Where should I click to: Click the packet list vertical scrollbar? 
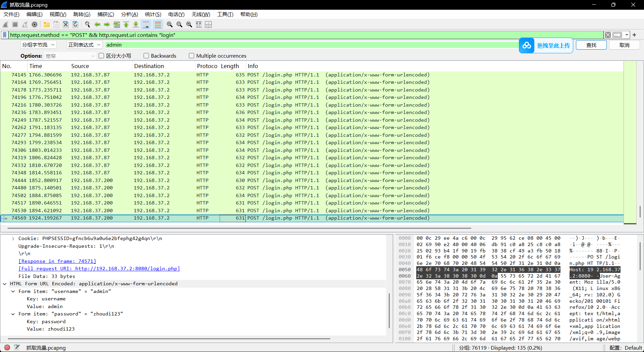coord(640,211)
